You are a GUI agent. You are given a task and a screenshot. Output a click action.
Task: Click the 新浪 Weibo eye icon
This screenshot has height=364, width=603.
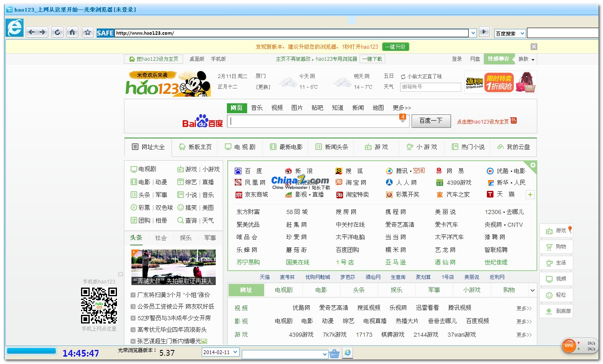288,171
